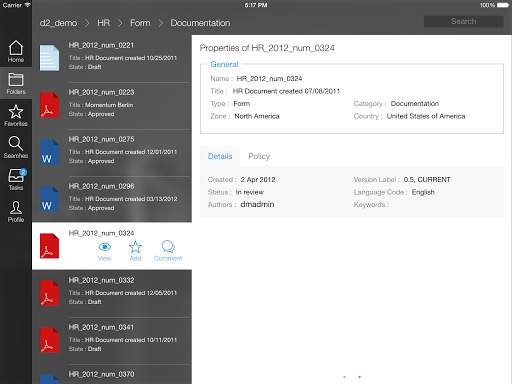Open the Profile section in sidebar

click(x=16, y=211)
